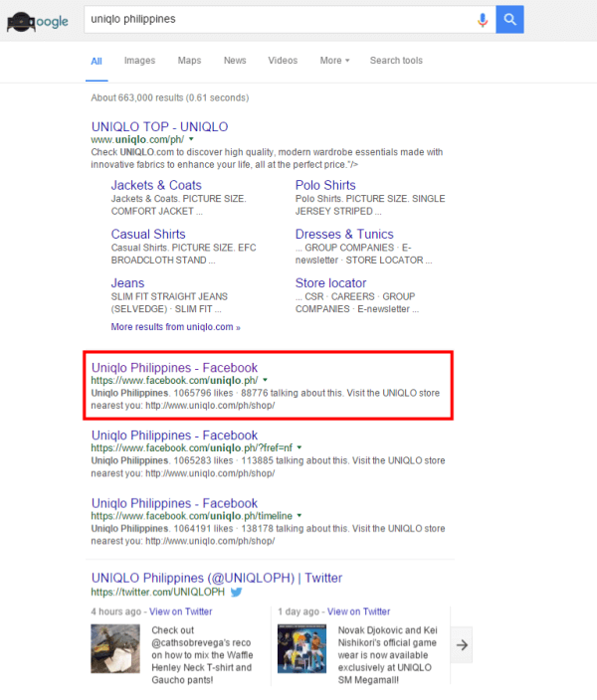Click the Check UNIQLO.com description snippet
The width and height of the screenshot is (597, 700).
coord(267,158)
